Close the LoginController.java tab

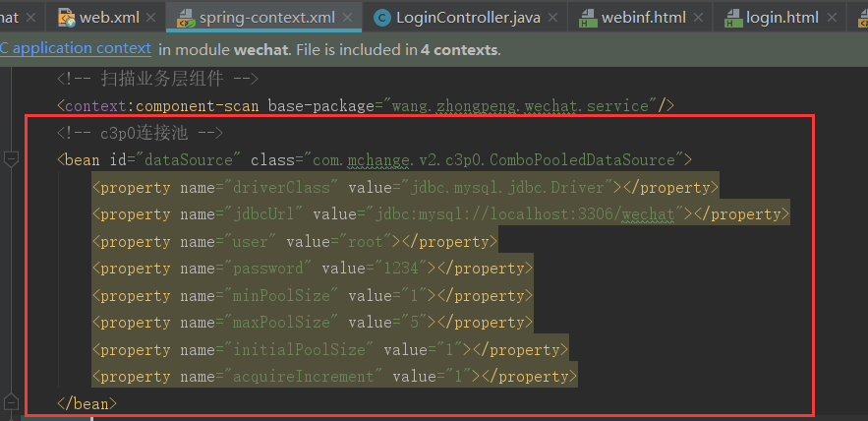tap(552, 18)
